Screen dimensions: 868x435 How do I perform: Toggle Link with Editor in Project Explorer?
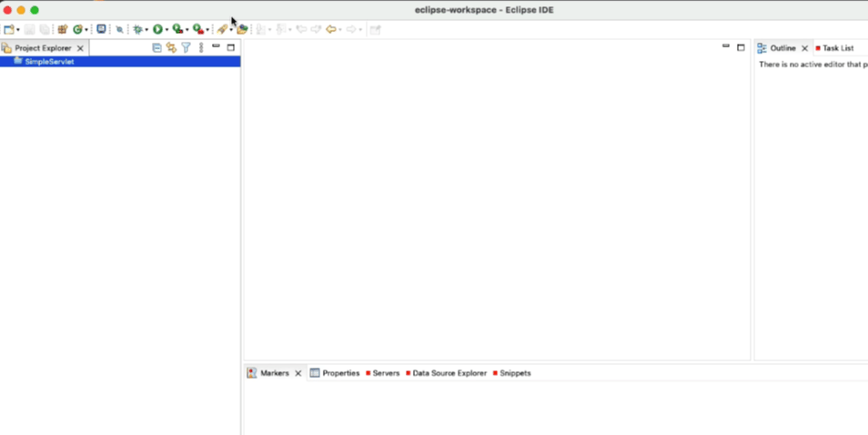pos(172,48)
